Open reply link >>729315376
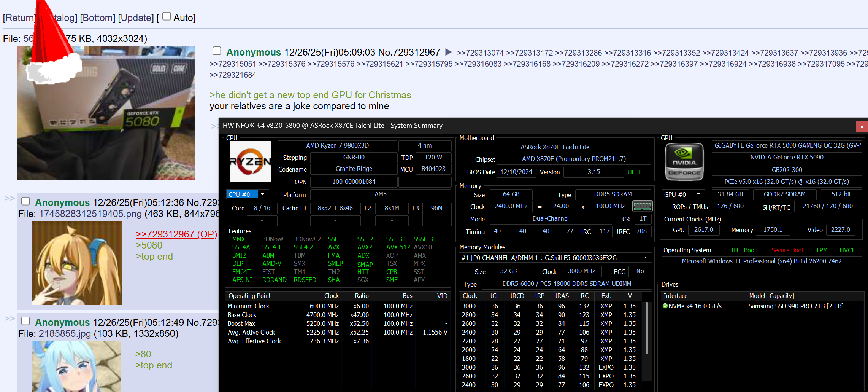 click(x=282, y=64)
